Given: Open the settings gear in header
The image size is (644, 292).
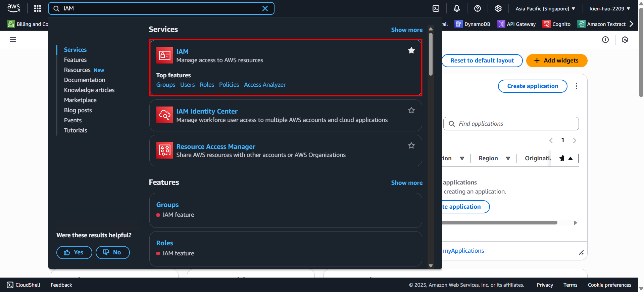Looking at the screenshot, I should (498, 8).
